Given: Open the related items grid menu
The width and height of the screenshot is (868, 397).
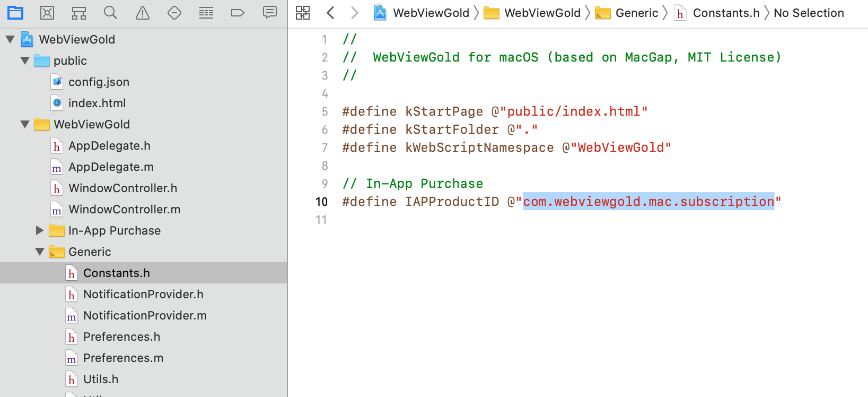Looking at the screenshot, I should tap(303, 13).
